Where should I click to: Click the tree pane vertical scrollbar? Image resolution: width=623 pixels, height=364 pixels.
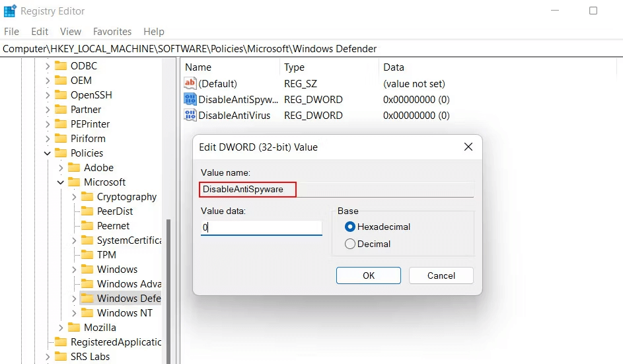click(x=168, y=290)
